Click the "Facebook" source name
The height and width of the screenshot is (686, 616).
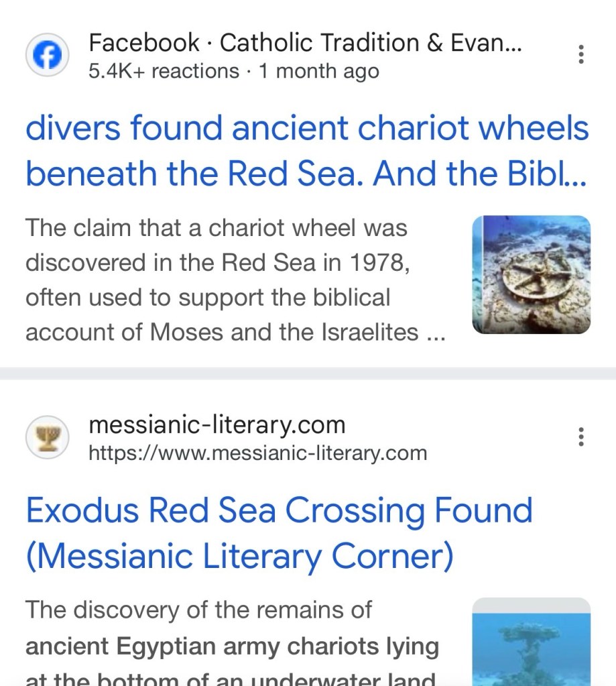pos(144,43)
